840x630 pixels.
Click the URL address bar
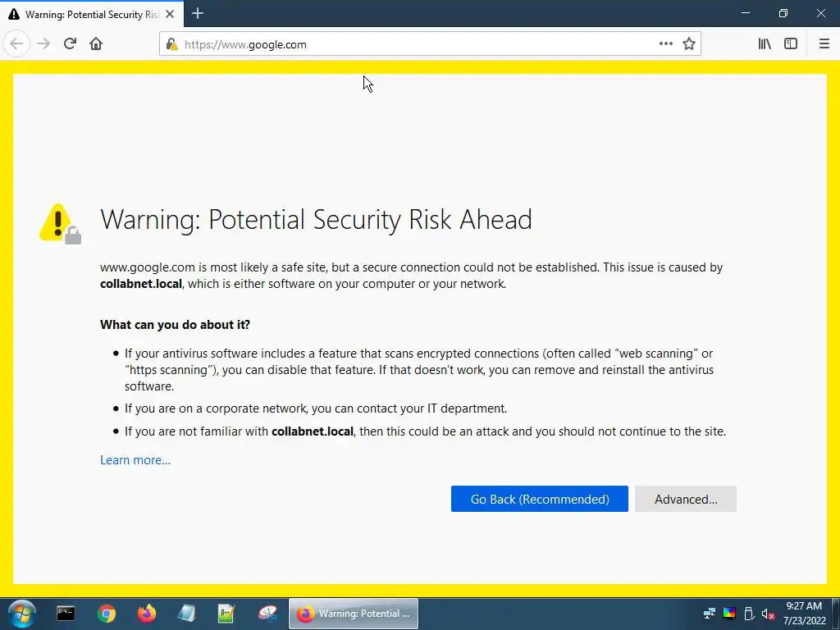pyautogui.click(x=418, y=44)
